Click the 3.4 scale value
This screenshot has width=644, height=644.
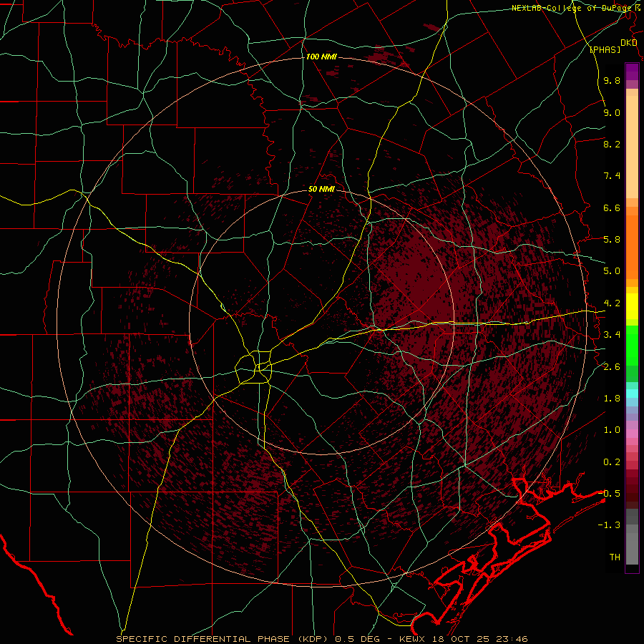[612, 335]
